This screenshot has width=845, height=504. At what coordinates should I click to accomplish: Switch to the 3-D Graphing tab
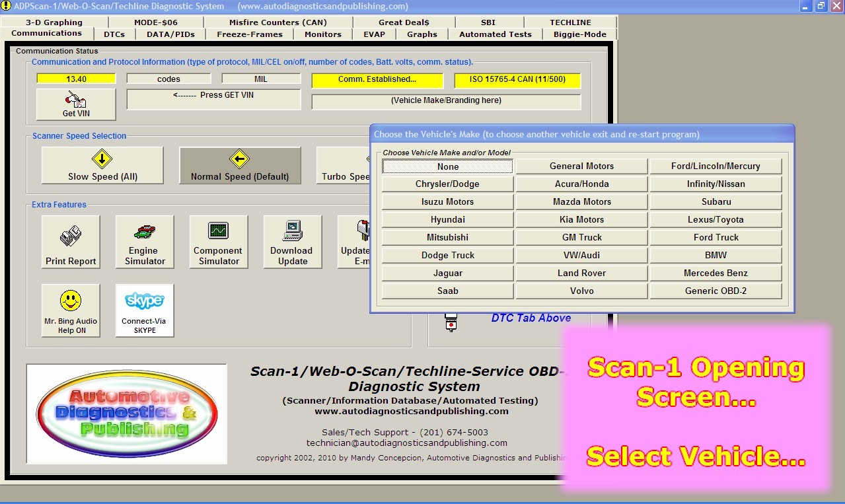pos(54,22)
